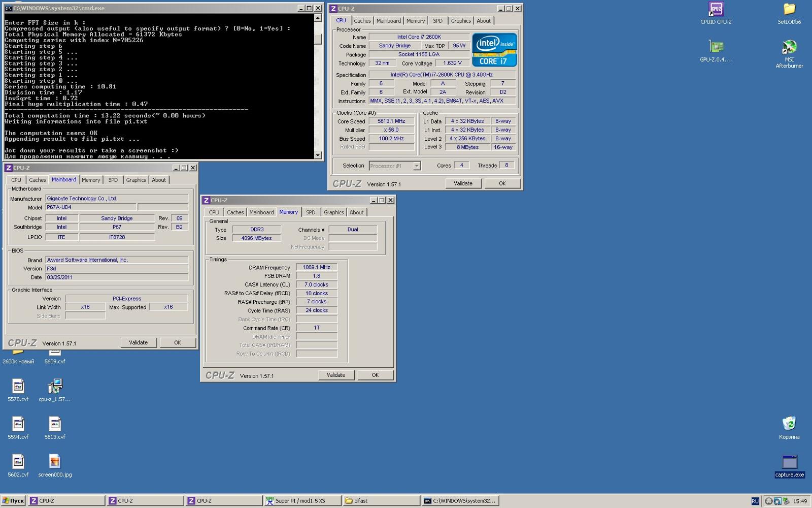Open SPD tab in CPU-Z CPU window
This screenshot has width=812, height=508.
(x=438, y=21)
